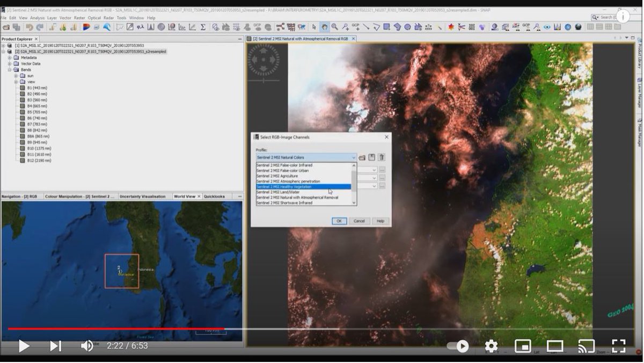Click the blue globe World View icon
Viewport: 644px width, 363px height.
coord(568,27)
